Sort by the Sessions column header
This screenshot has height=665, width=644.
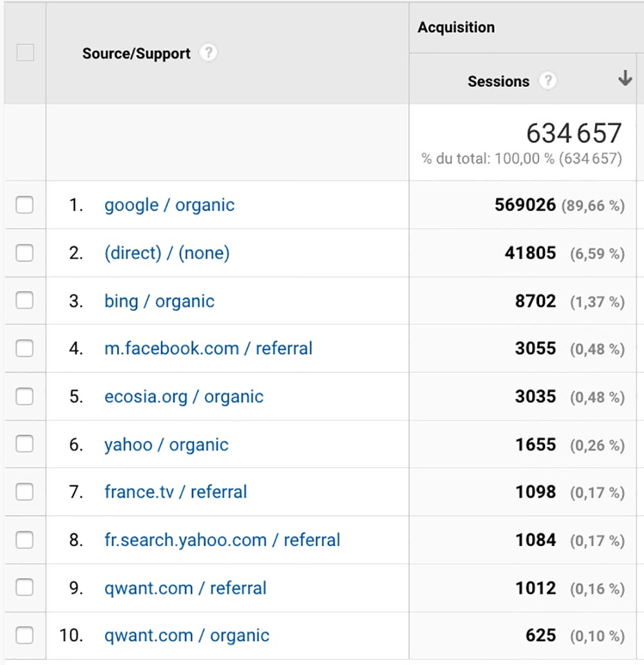click(x=498, y=81)
